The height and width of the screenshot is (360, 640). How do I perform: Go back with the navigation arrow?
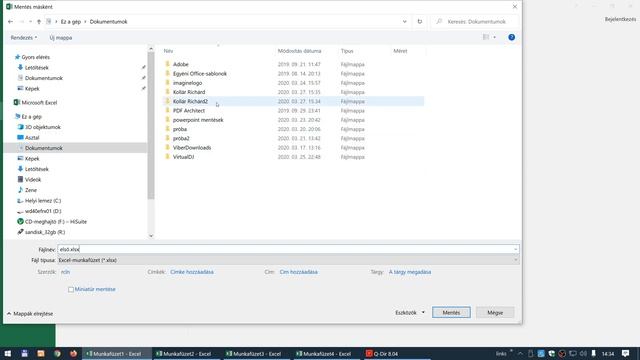pyautogui.click(x=11, y=22)
